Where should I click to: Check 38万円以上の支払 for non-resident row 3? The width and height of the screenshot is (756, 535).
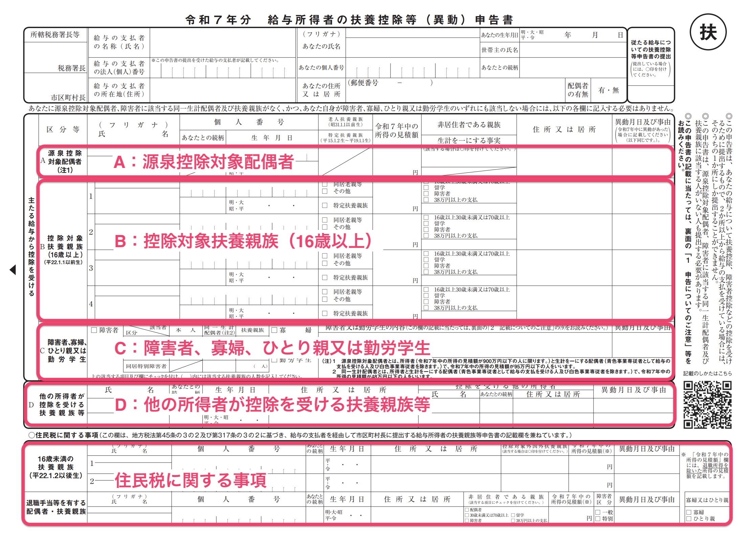click(x=426, y=272)
